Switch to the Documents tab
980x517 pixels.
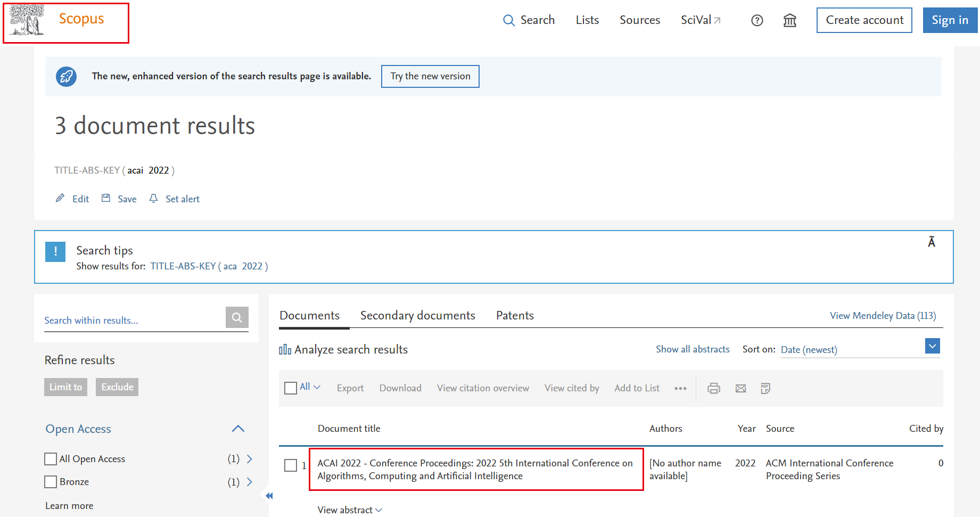click(309, 315)
